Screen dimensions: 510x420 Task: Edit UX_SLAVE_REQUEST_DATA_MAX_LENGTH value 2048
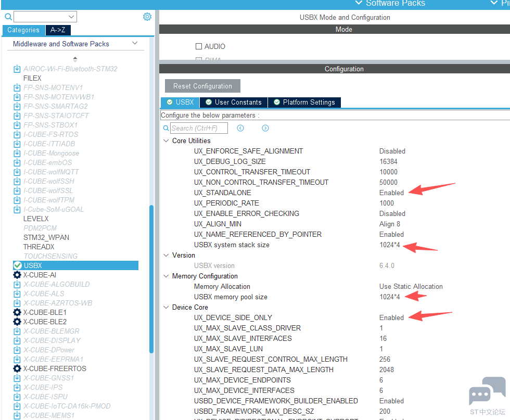386,370
